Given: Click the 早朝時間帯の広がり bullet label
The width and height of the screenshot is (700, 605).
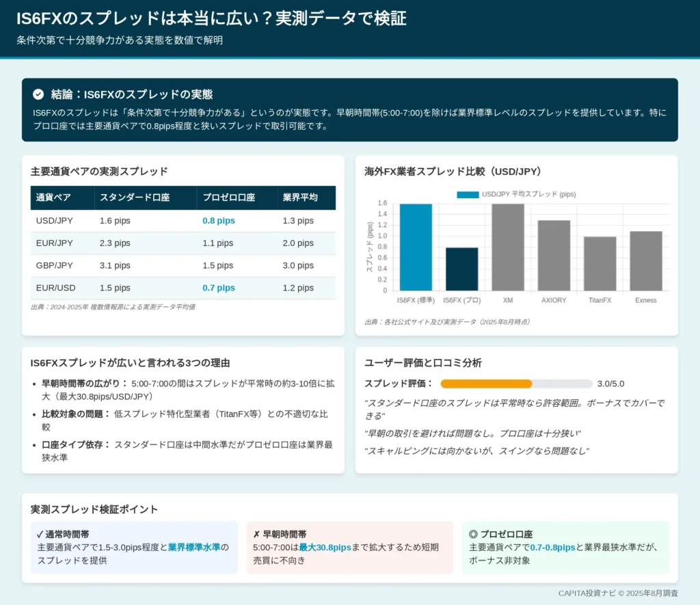Looking at the screenshot, I should coord(84,384).
